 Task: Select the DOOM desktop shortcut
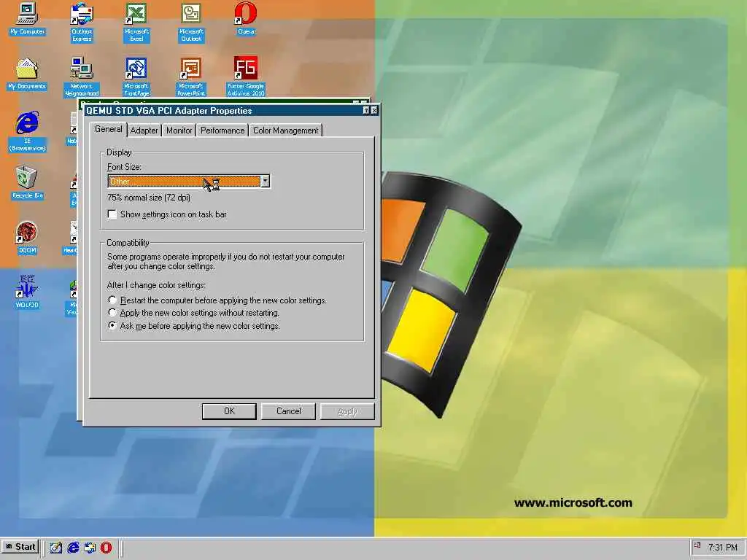(x=27, y=238)
